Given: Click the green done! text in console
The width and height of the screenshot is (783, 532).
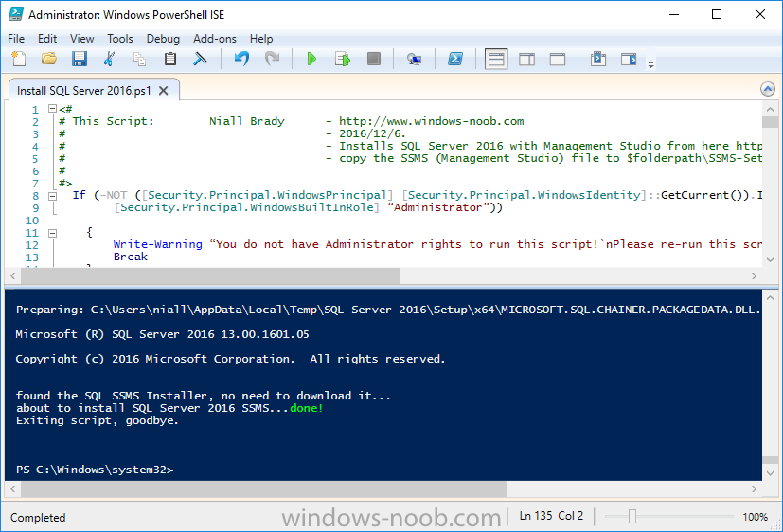Looking at the screenshot, I should 307,408.
